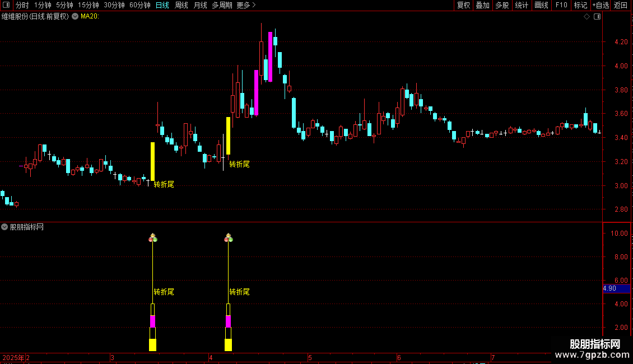633x364 pixels.
Task: Click the month 4 marker on time axis
Action: pyautogui.click(x=211, y=358)
